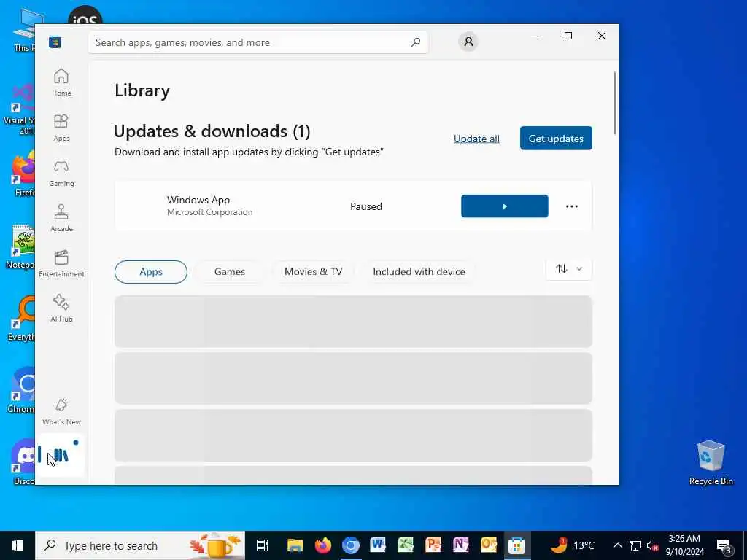Open weather widget showing 13°C
This screenshot has height=560, width=747.
(573, 545)
